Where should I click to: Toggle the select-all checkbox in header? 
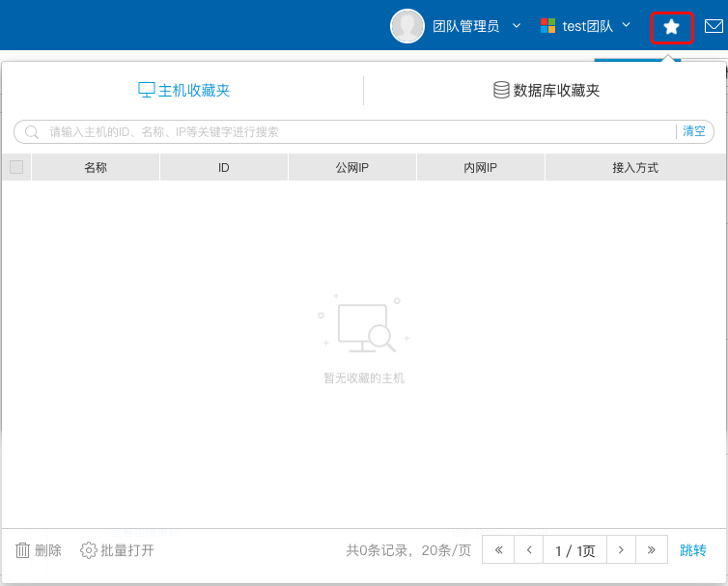click(x=16, y=167)
